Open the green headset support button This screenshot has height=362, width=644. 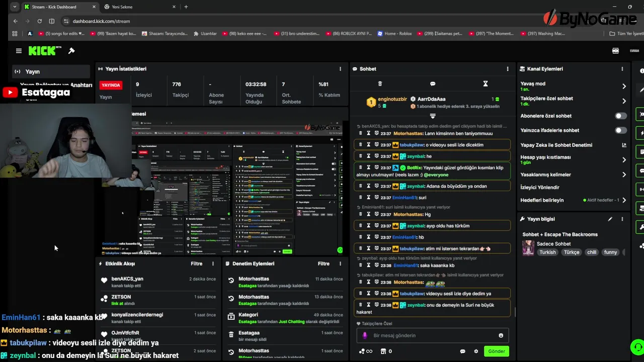(637, 347)
